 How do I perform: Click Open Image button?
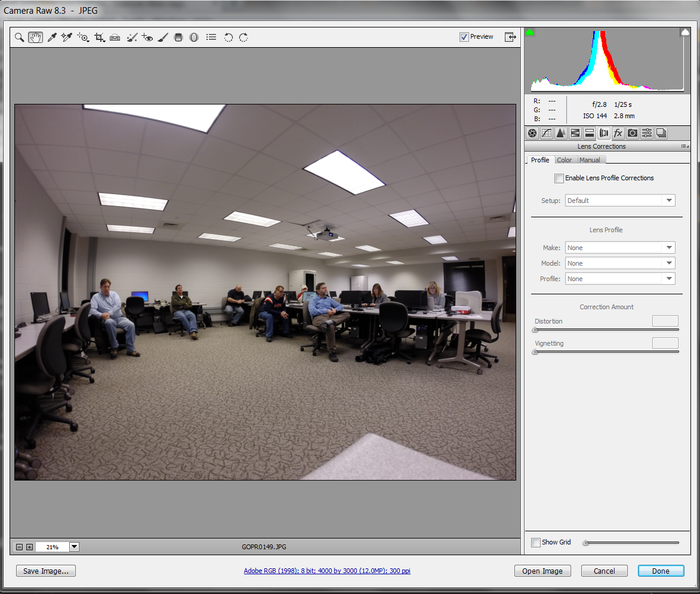point(542,571)
